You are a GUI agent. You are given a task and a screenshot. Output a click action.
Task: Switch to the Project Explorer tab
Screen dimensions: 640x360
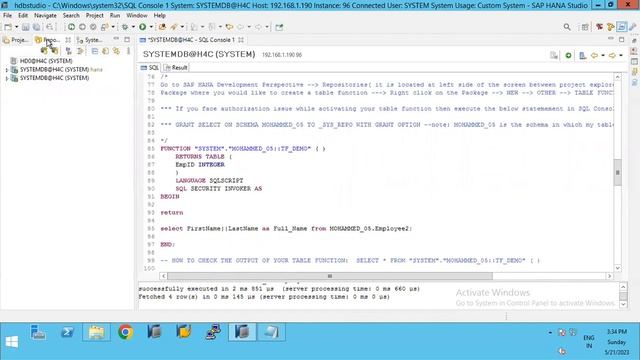coord(16,40)
